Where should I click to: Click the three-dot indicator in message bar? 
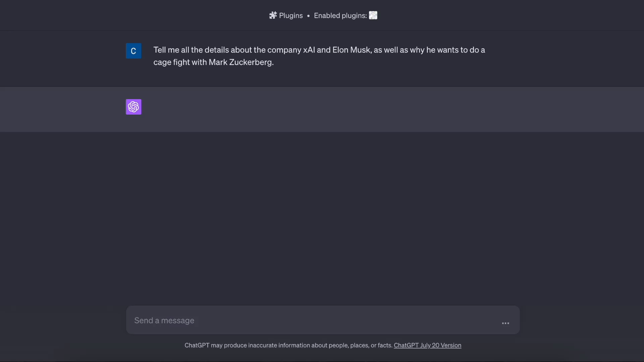[x=505, y=323]
